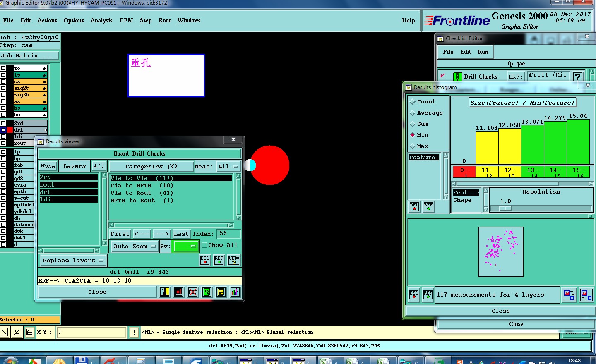596x364 pixels.
Task: Click the Job Matrix button
Action: [30, 56]
